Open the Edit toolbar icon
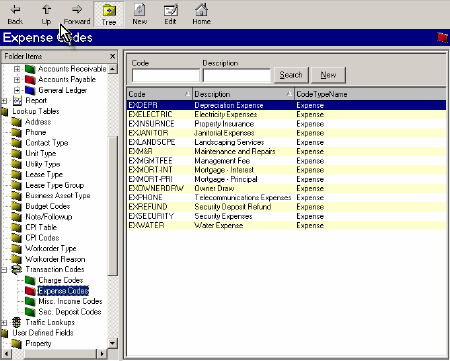This screenshot has height=361, width=450. tap(170, 14)
